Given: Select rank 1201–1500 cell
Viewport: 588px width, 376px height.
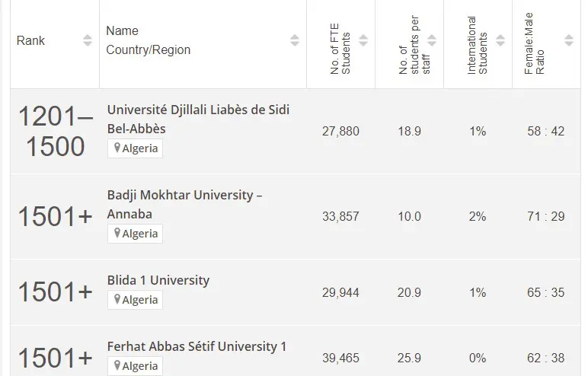Looking at the screenshot, I should 55,132.
